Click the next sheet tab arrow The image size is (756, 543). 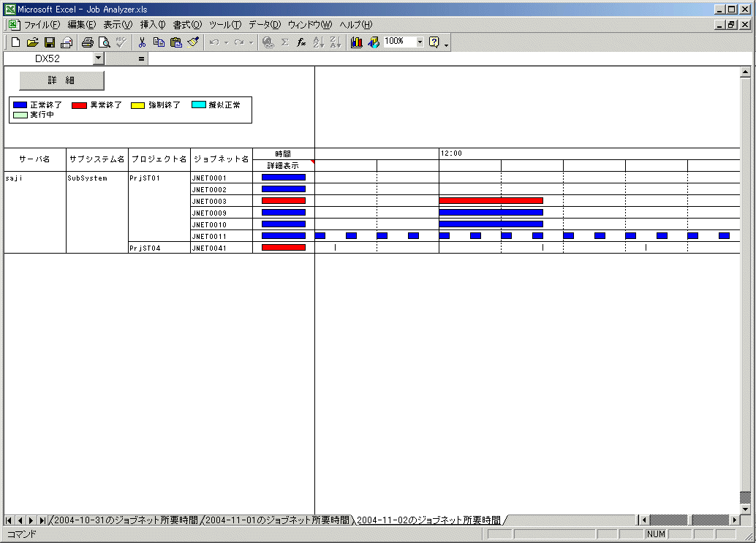[31, 520]
